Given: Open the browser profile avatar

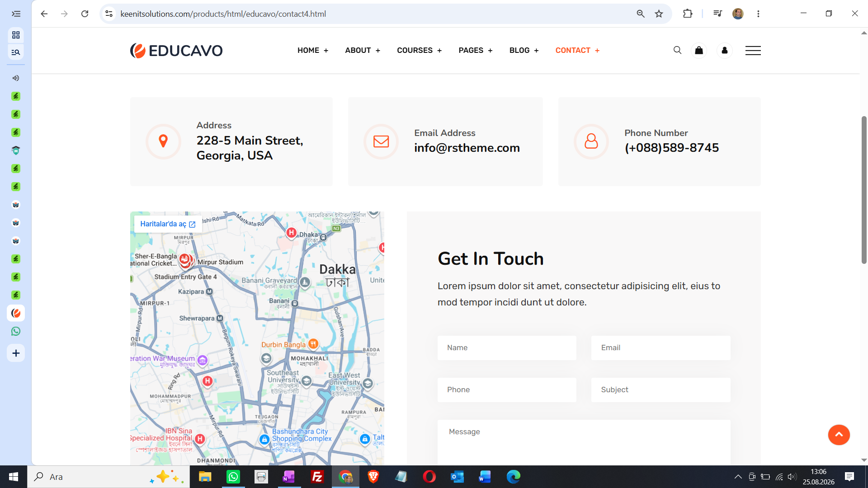Looking at the screenshot, I should click(738, 14).
